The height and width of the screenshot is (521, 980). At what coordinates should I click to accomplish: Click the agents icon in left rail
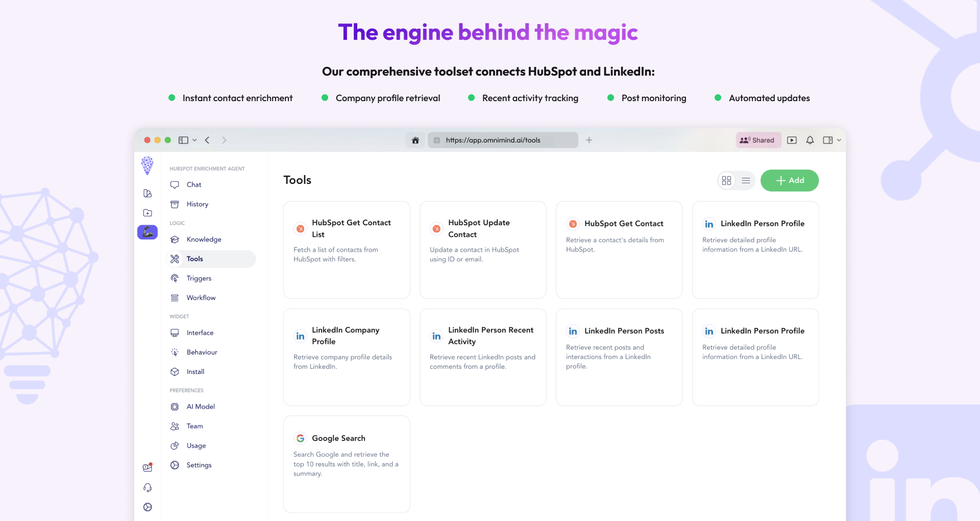pyautogui.click(x=148, y=194)
